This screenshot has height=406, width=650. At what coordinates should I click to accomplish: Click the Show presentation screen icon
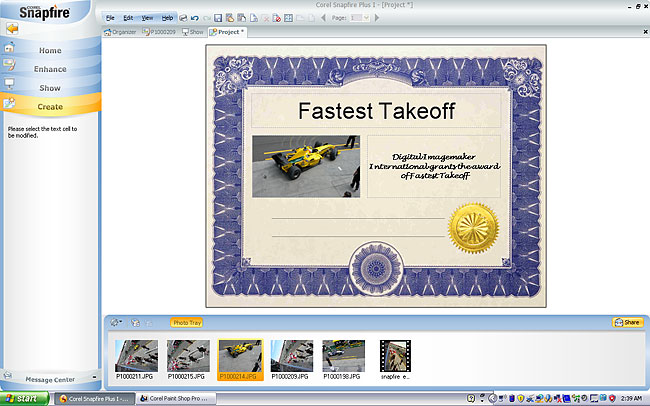(10, 85)
